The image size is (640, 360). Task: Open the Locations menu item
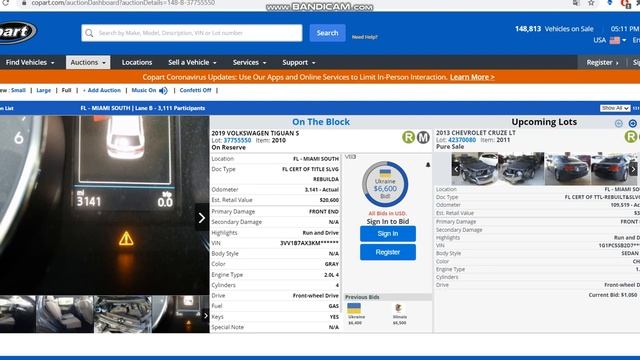coord(137,62)
